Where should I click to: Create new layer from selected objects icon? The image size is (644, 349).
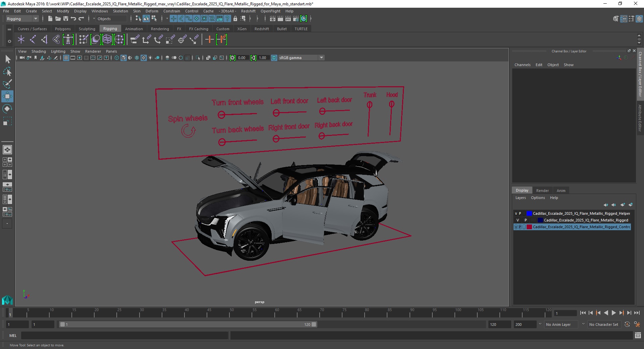coord(631,205)
